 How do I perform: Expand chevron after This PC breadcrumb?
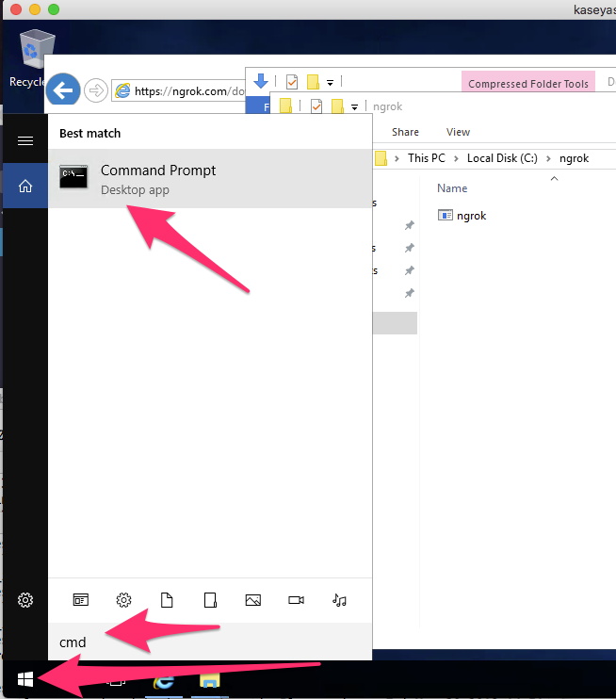[x=456, y=158]
